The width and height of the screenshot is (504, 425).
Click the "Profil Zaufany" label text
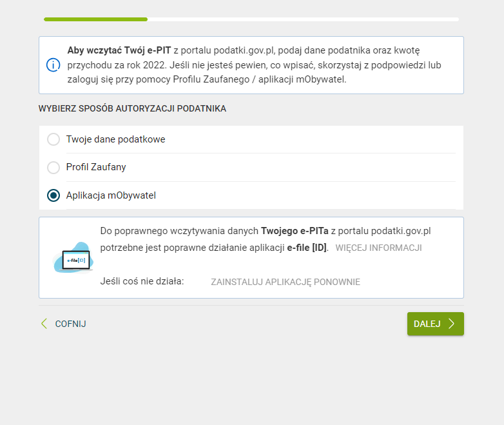pyautogui.click(x=96, y=168)
